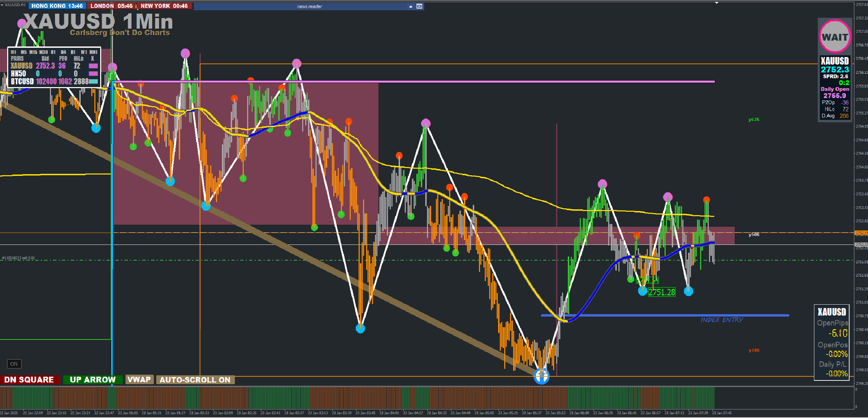Click the XAUUSD magenta color swatch
Screen dimensions: 868x418
pos(93,66)
